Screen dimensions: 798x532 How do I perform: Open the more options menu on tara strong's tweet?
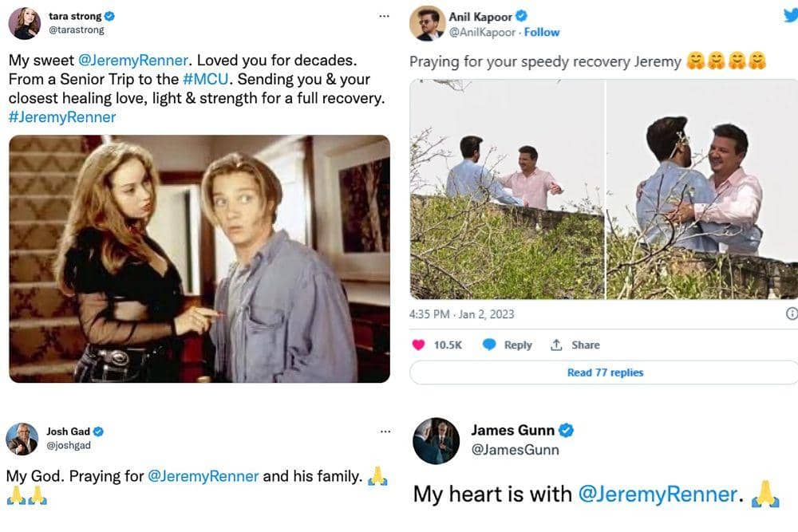385,16
